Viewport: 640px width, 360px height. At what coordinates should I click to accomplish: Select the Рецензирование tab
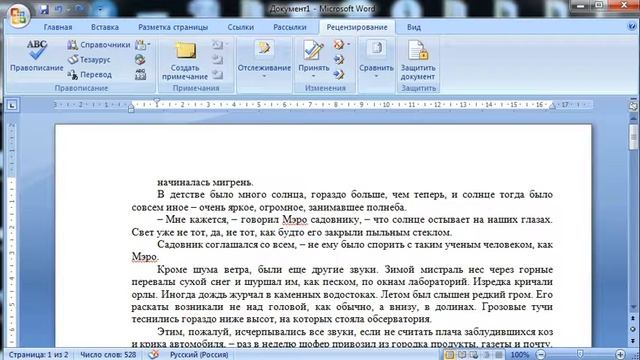click(357, 27)
